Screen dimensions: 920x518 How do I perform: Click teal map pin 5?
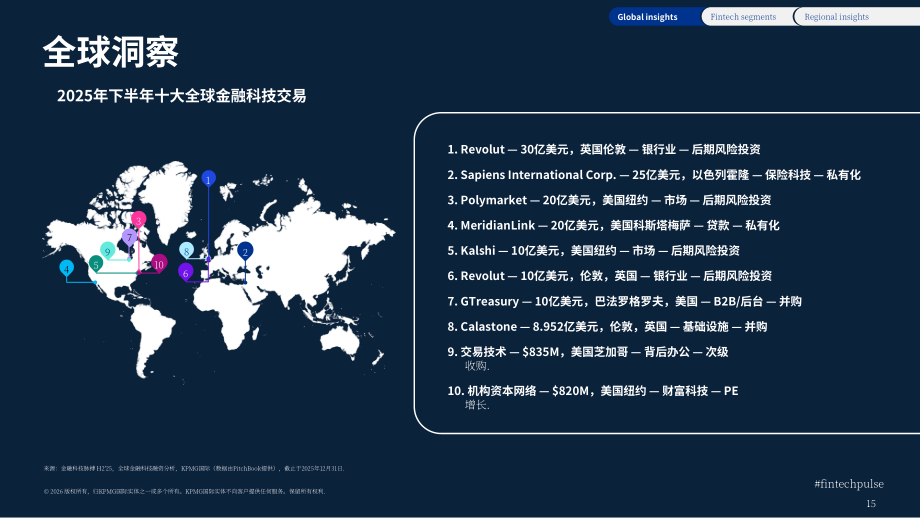click(96, 264)
